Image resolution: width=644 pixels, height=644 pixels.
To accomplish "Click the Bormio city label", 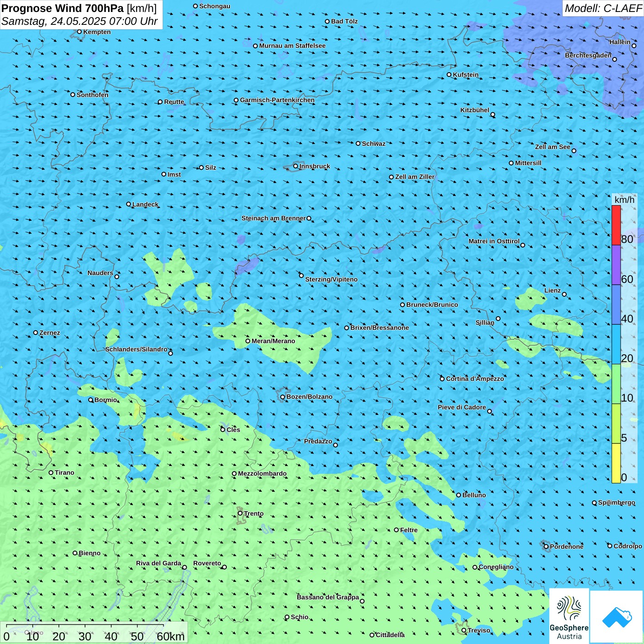I will 106,400.
